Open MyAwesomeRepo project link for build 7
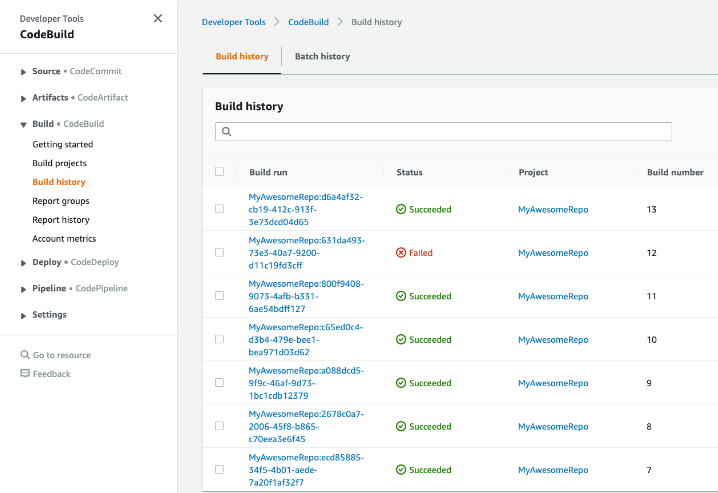This screenshot has height=493, width=718. click(553, 470)
